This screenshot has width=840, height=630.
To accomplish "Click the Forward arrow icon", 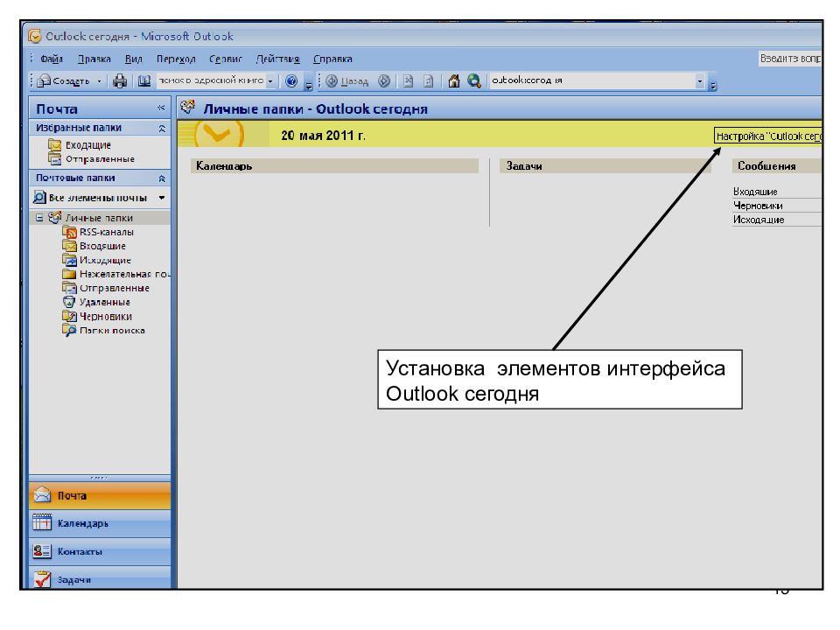I will click(x=384, y=80).
